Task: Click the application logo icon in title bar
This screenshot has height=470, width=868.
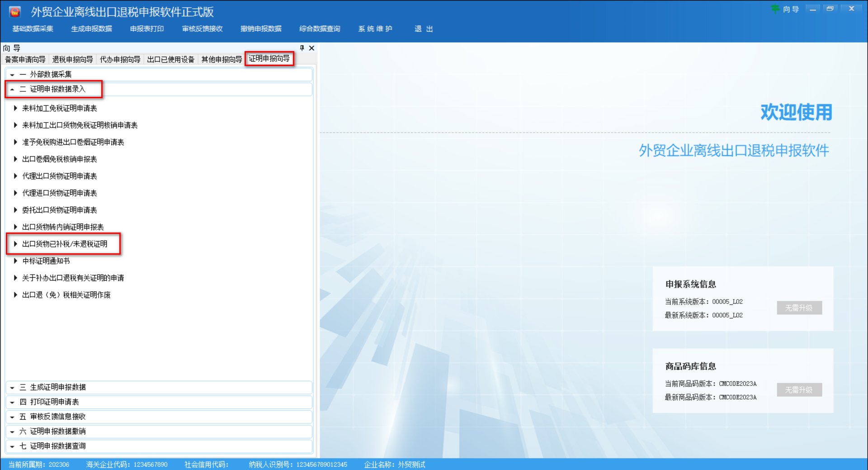Action: (x=15, y=11)
